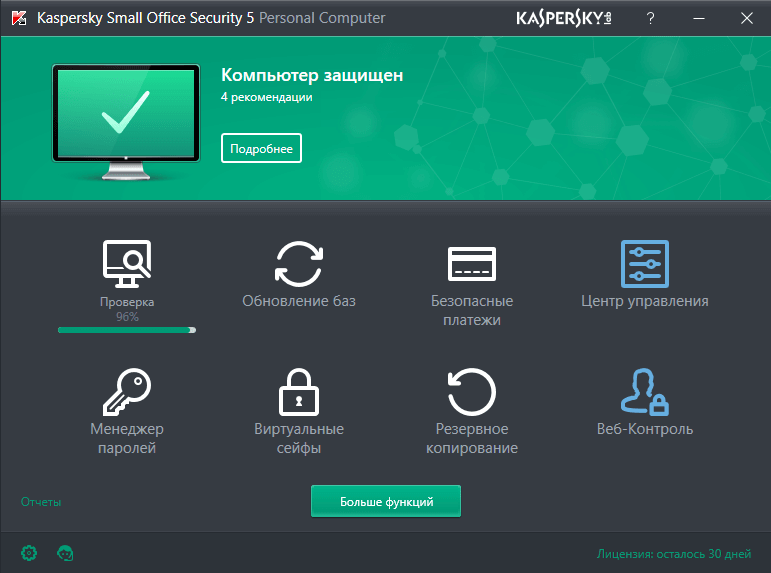
Task: Click the Подробнее details button
Action: [x=261, y=149]
